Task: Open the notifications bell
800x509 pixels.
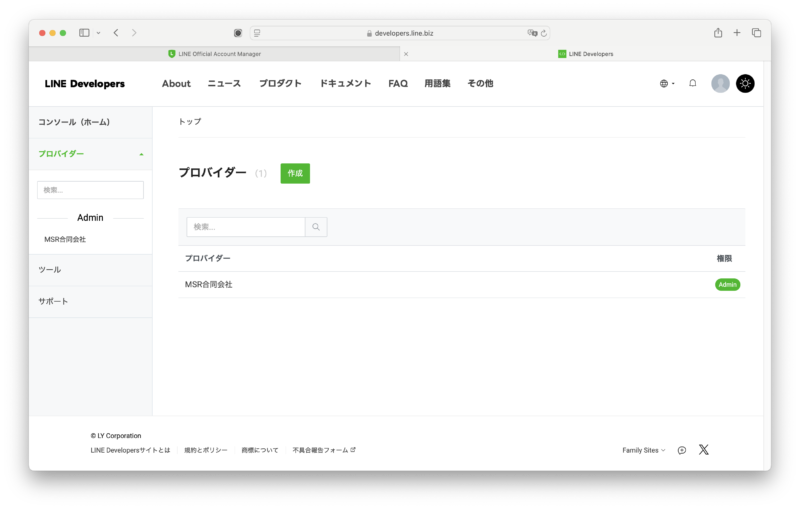Action: click(692, 83)
